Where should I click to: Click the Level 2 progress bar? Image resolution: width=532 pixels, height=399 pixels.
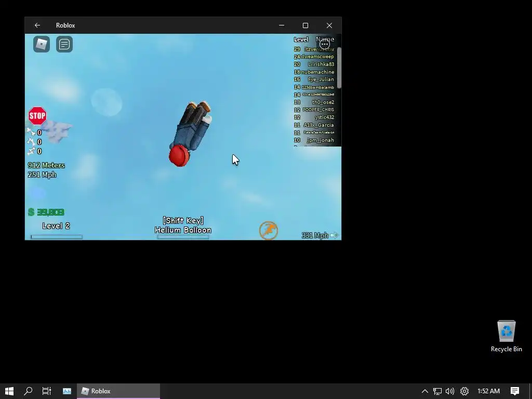point(56,237)
